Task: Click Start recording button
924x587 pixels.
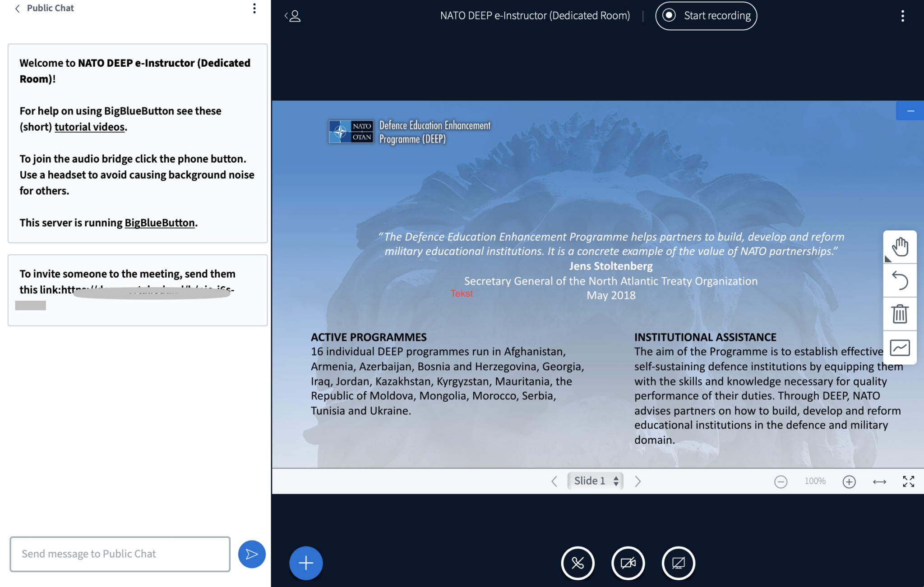Action: pos(706,16)
